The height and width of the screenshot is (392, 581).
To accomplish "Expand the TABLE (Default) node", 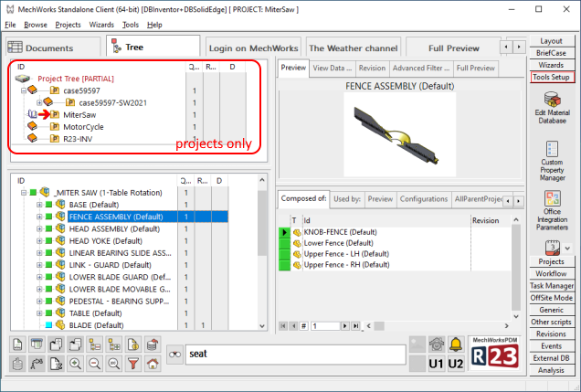I will point(39,313).
